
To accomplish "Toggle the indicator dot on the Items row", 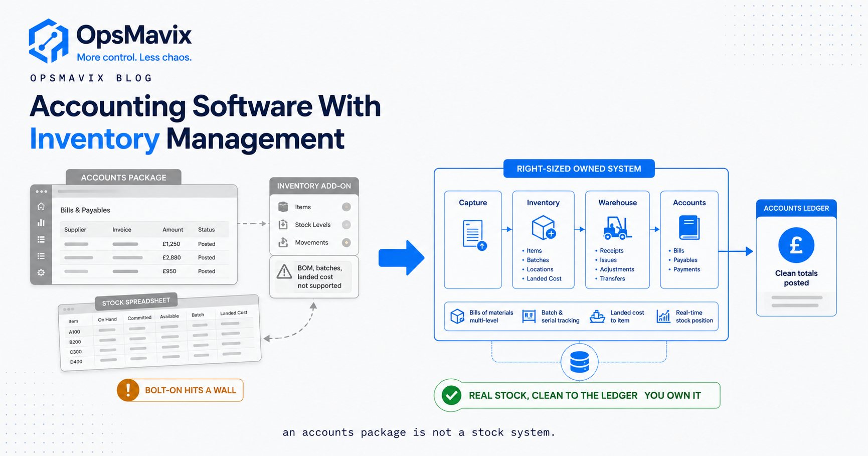I will [346, 207].
